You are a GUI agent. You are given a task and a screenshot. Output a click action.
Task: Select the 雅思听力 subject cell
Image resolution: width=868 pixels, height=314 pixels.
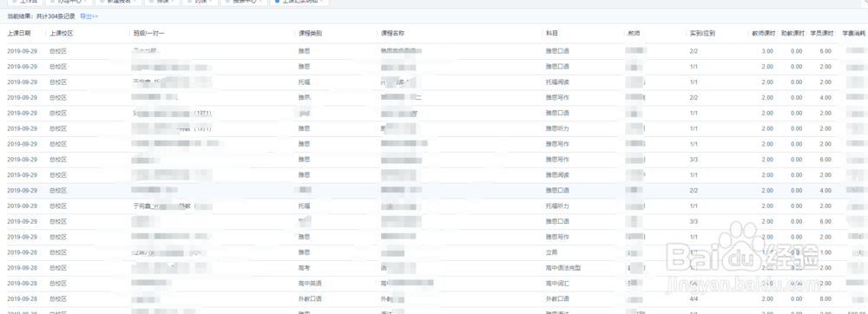tap(557, 128)
